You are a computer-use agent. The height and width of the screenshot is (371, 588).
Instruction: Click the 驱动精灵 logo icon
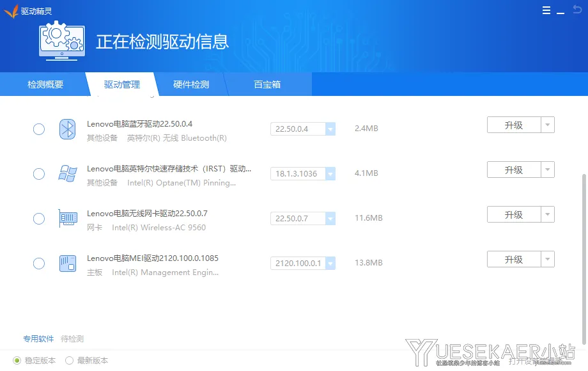11,12
